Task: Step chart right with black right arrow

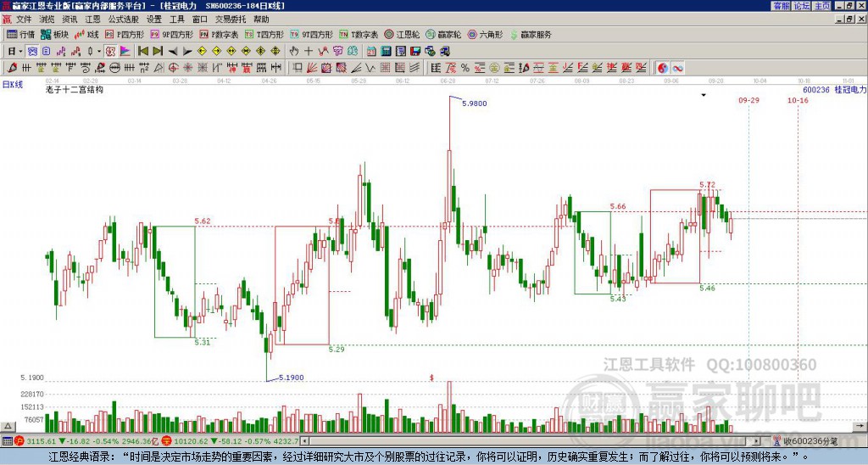Action: point(187,51)
